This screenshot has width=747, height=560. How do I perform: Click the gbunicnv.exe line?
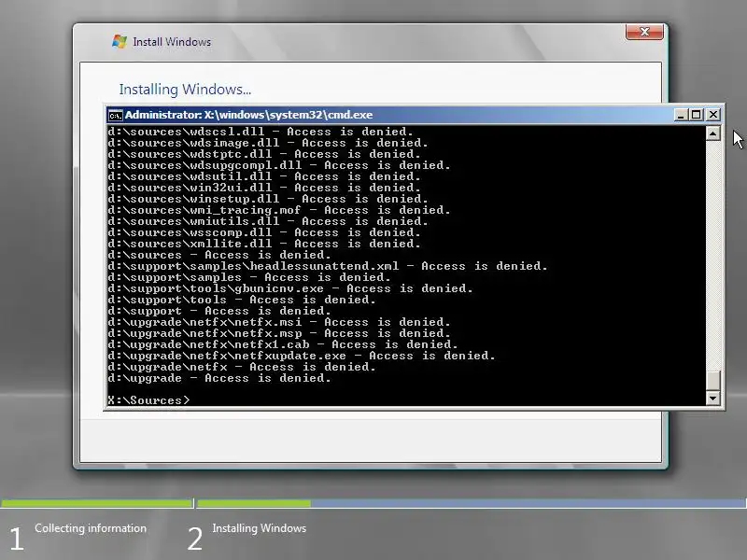pyautogui.click(x=290, y=288)
